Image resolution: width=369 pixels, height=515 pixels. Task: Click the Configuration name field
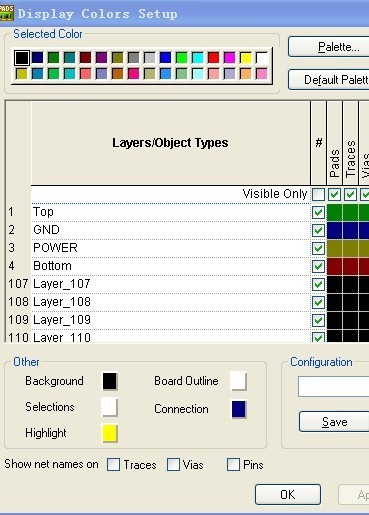coord(333,387)
